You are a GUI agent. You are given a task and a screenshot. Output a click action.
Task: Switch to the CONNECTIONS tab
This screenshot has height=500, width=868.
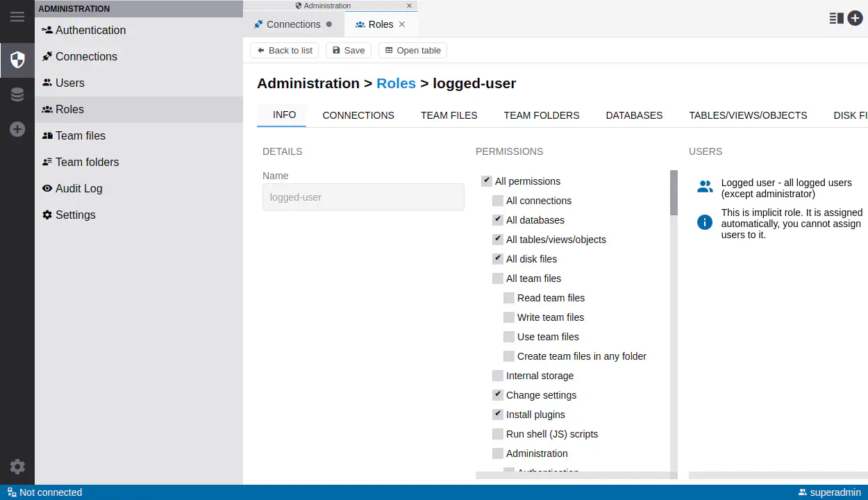[x=358, y=115]
